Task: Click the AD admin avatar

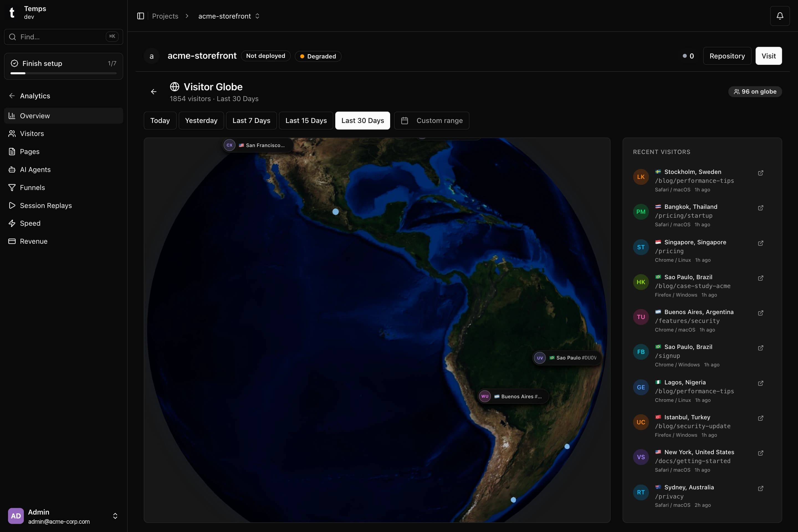Action: 16,516
